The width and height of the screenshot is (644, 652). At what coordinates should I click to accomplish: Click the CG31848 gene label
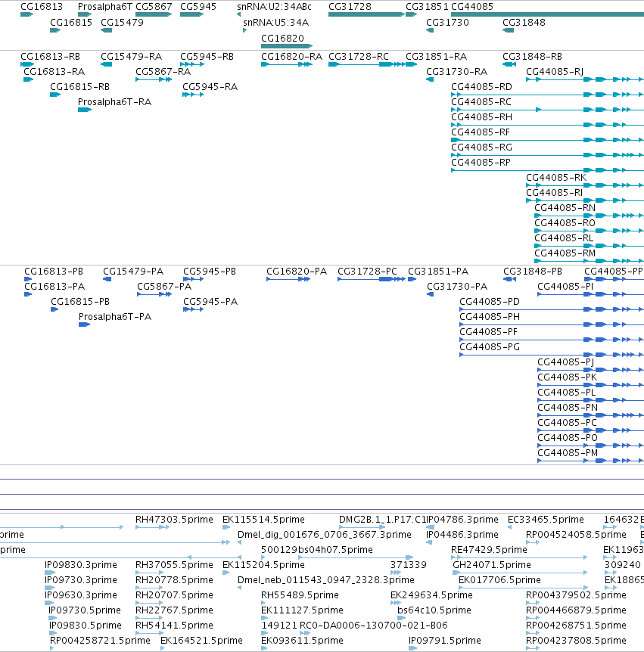coord(524,23)
